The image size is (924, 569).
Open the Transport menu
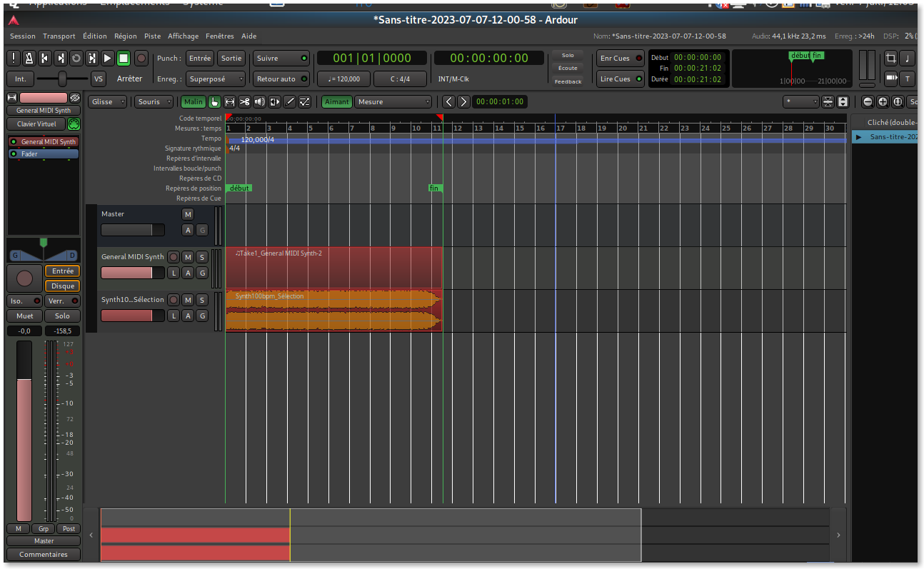pos(59,36)
